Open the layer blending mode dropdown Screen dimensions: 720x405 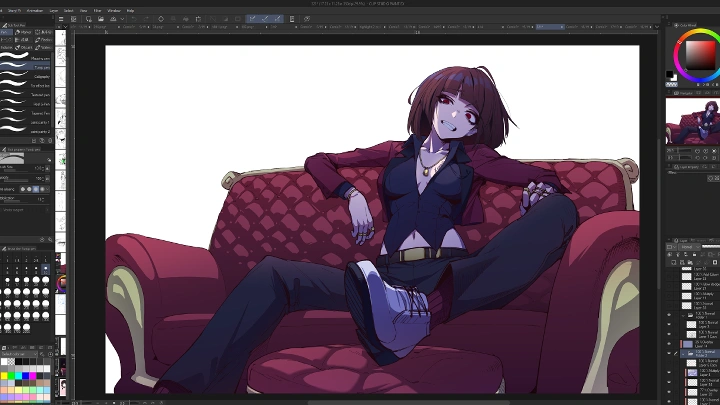(685, 247)
